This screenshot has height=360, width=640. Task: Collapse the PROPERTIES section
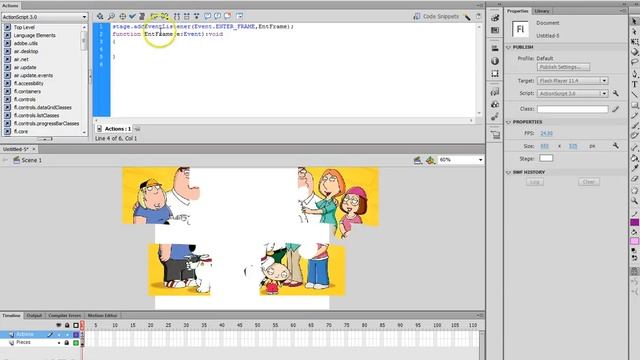pyautogui.click(x=509, y=122)
